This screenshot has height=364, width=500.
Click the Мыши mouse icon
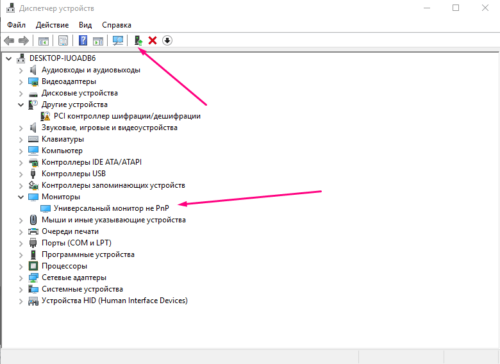click(33, 220)
